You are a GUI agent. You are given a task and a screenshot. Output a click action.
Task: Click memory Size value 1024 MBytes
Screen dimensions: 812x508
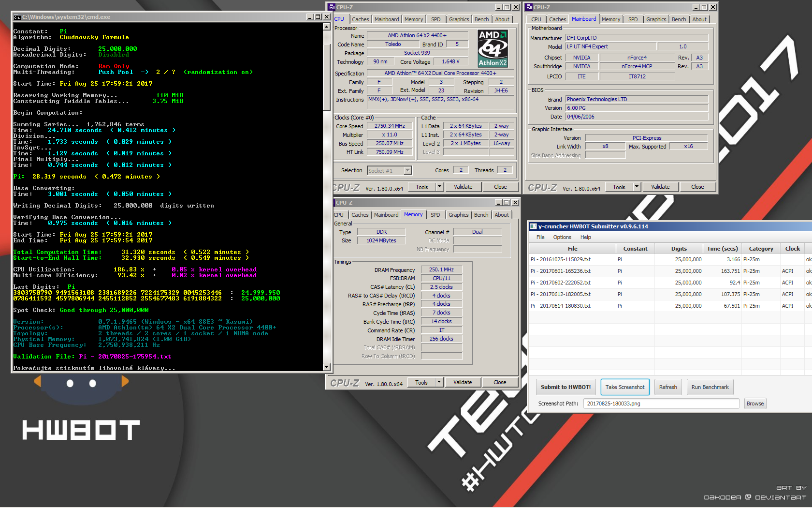381,240
